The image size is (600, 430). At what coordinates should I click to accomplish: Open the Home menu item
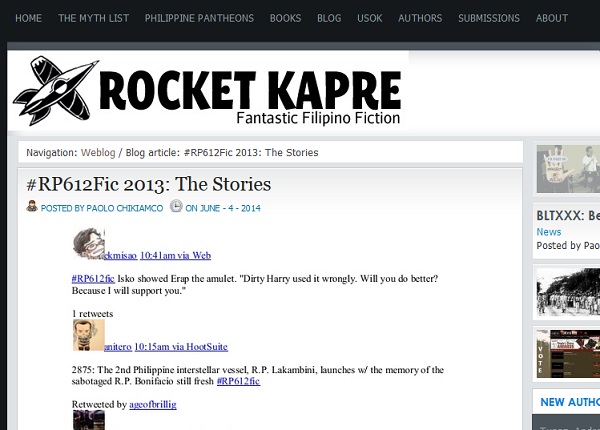29,18
